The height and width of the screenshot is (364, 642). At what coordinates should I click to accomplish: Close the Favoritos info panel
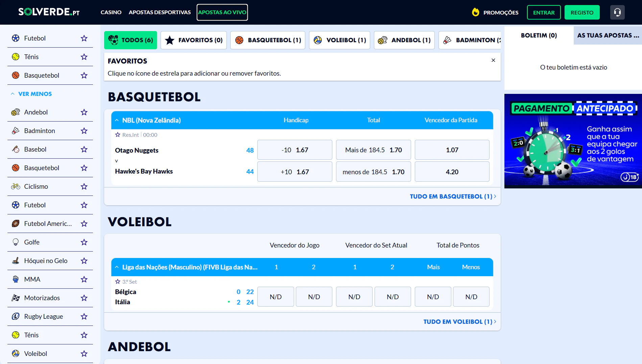coord(493,60)
